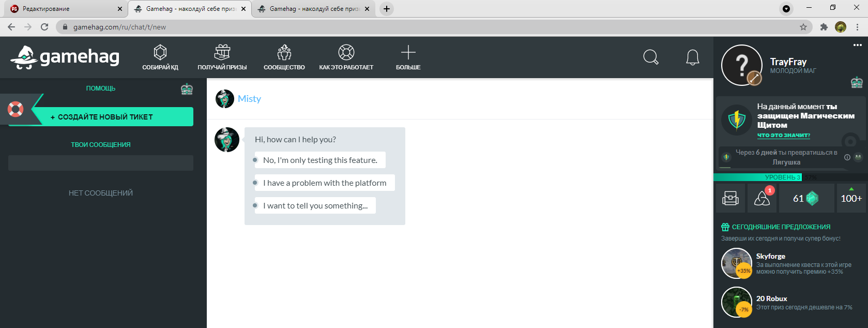The width and height of the screenshot is (868, 328).
Task: Open the Получай призы gift menu
Action: [x=222, y=57]
